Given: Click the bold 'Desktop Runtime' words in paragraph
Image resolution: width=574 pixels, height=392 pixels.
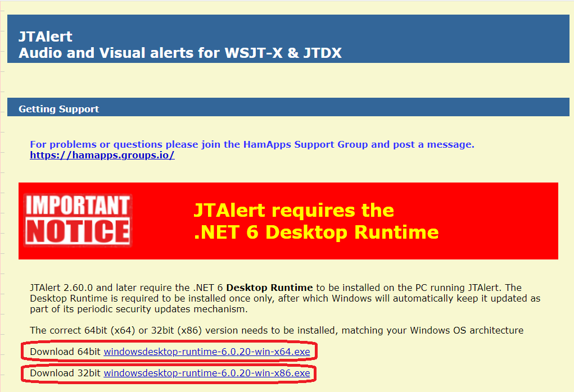Looking at the screenshot, I should 269,288.
